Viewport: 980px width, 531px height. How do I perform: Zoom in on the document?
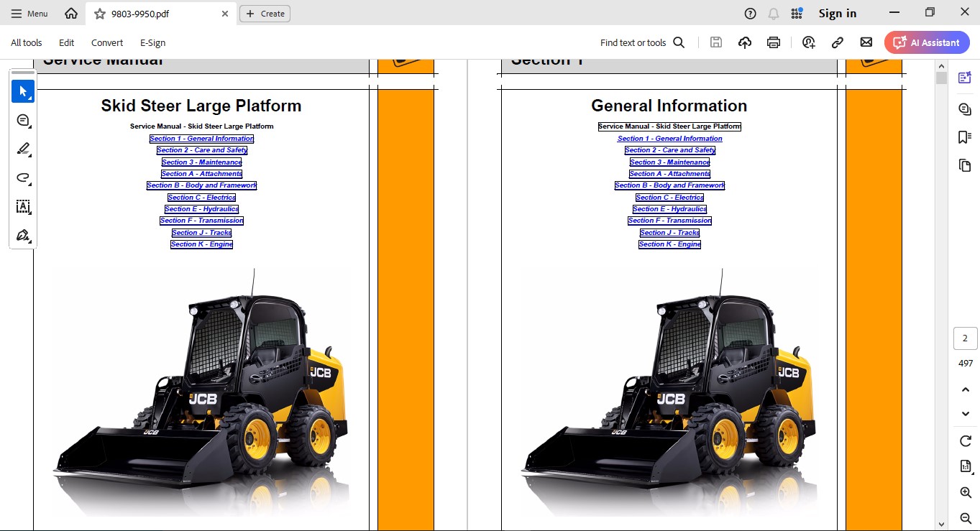[966, 492]
